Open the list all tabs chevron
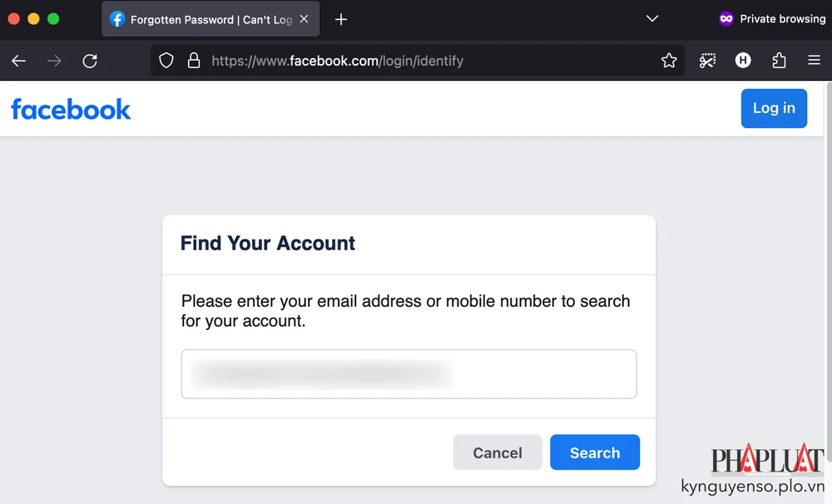Screen dimensions: 832x504 (x=652, y=18)
